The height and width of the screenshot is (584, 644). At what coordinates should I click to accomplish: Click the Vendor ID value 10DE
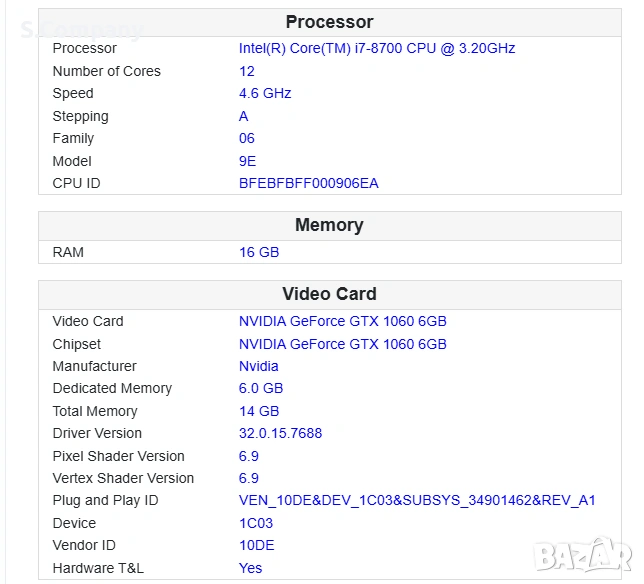(x=256, y=545)
